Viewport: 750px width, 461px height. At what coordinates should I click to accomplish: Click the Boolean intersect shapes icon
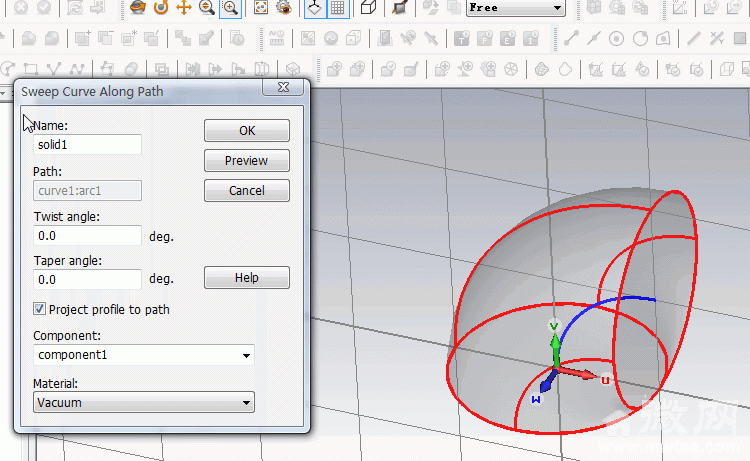coord(128,38)
